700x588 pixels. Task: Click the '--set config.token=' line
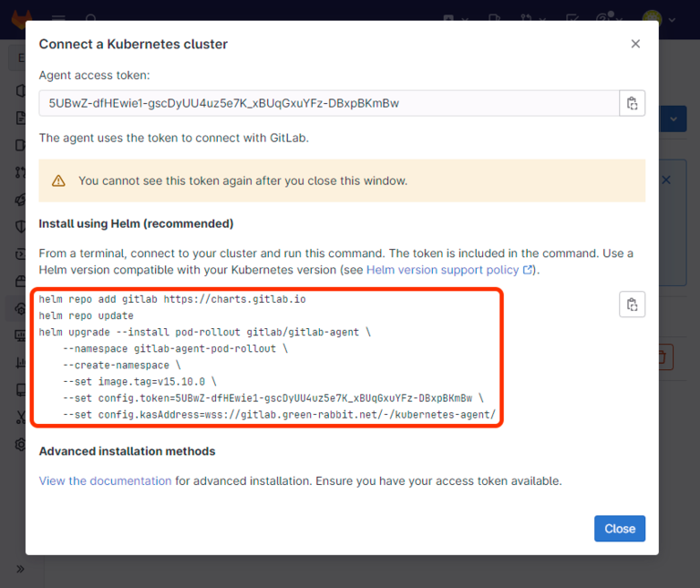(273, 398)
